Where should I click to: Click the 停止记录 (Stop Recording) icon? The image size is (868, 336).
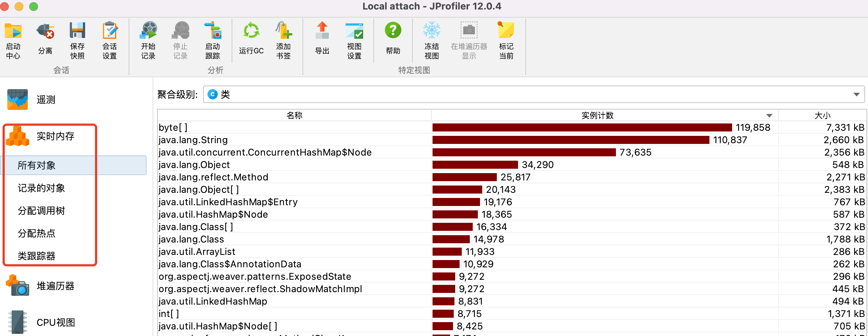[180, 30]
